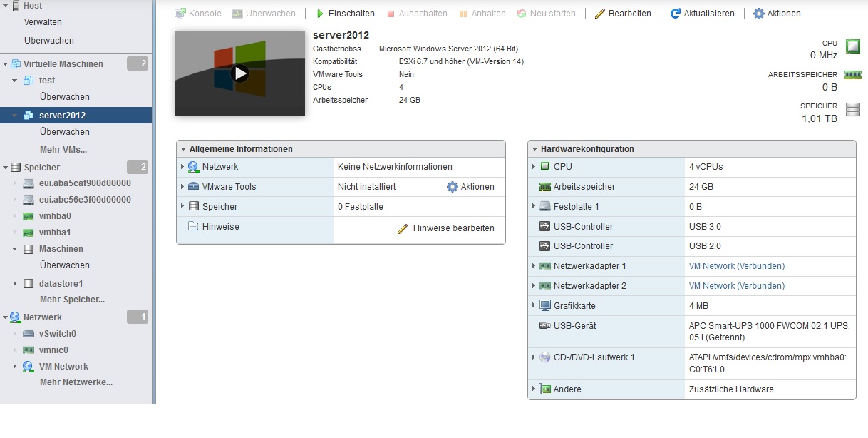The image size is (868, 438).
Task: Click the vSwitch0 icon in Netzwerk tree
Action: [29, 334]
